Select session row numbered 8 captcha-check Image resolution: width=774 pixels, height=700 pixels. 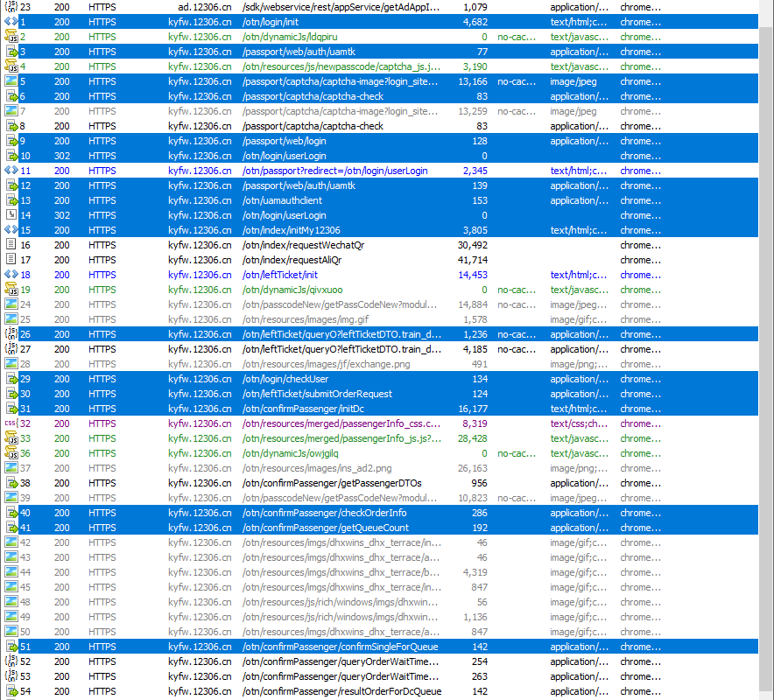click(x=379, y=126)
